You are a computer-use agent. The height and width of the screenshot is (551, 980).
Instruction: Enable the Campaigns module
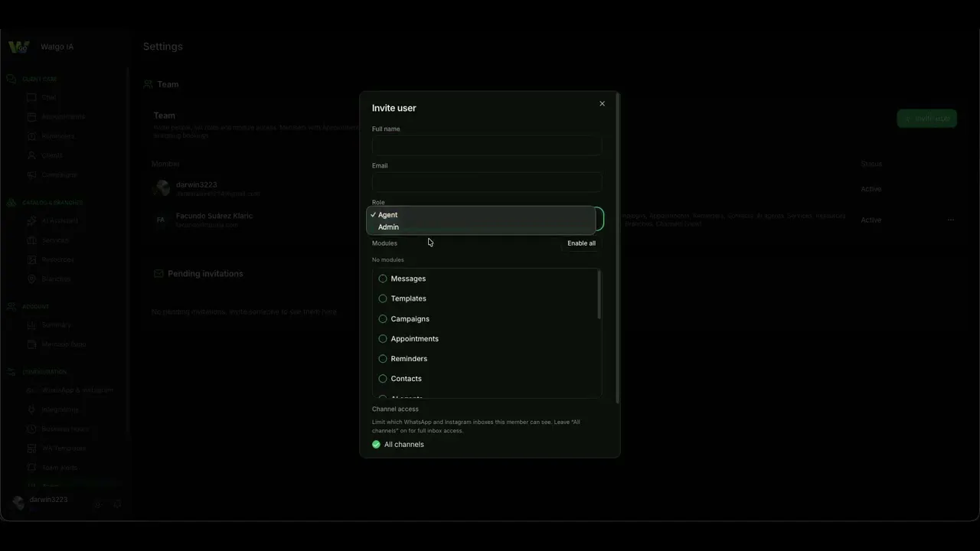[383, 319]
